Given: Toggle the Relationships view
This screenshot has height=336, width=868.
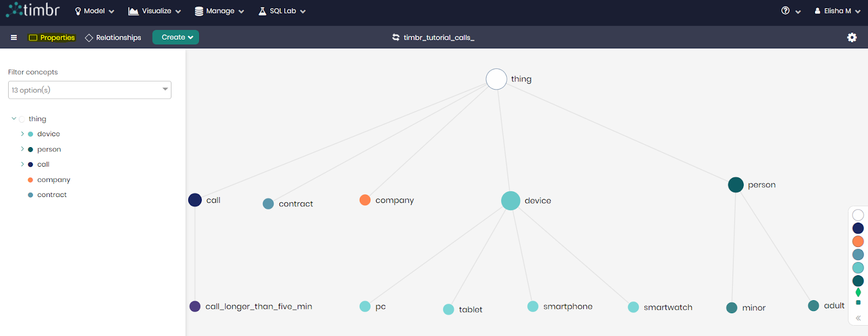Looking at the screenshot, I should pyautogui.click(x=113, y=37).
